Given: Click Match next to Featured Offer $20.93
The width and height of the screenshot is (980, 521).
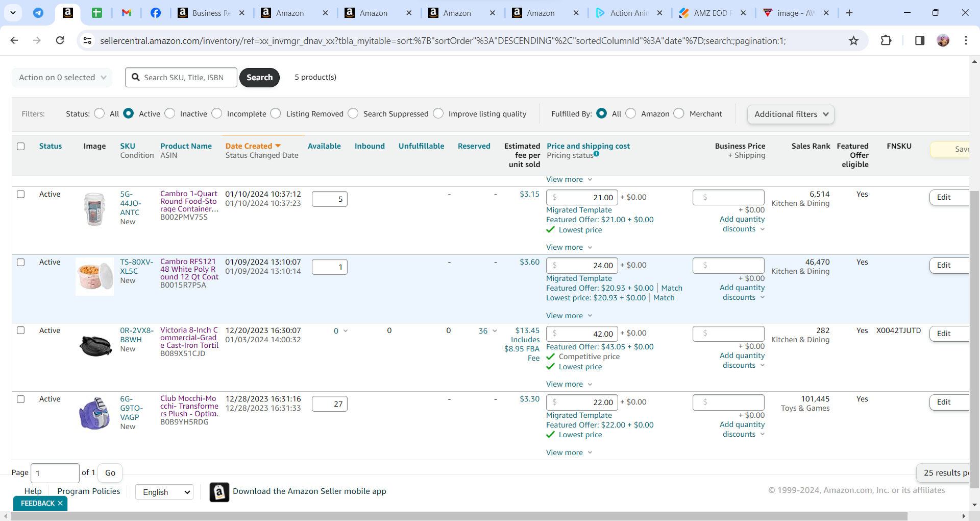Looking at the screenshot, I should (672, 288).
